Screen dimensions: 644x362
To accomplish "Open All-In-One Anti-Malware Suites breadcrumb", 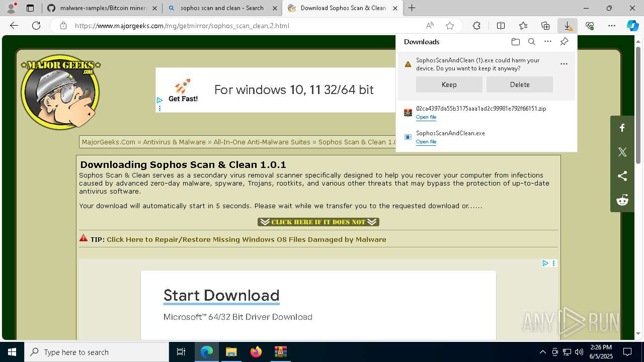I will pyautogui.click(x=262, y=142).
